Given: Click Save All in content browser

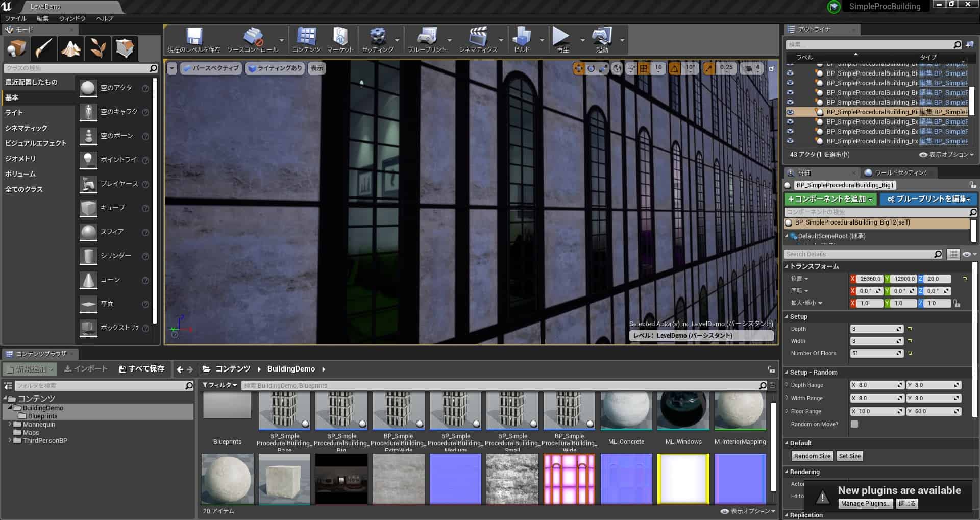Looking at the screenshot, I should coord(141,369).
